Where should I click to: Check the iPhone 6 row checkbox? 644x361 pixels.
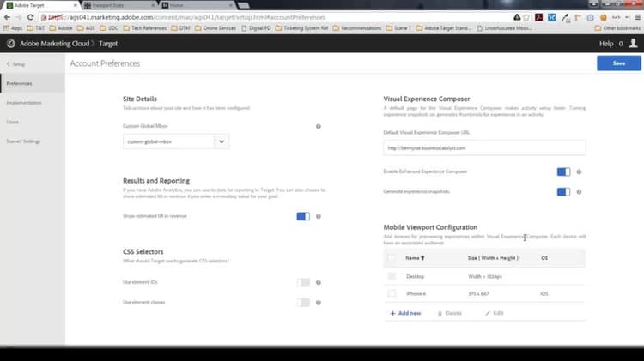click(392, 293)
